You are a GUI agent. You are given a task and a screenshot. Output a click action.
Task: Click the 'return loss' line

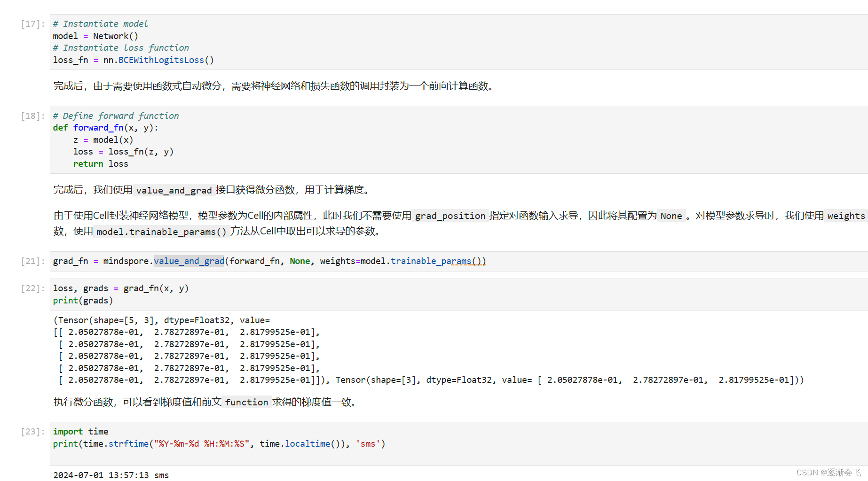click(101, 164)
